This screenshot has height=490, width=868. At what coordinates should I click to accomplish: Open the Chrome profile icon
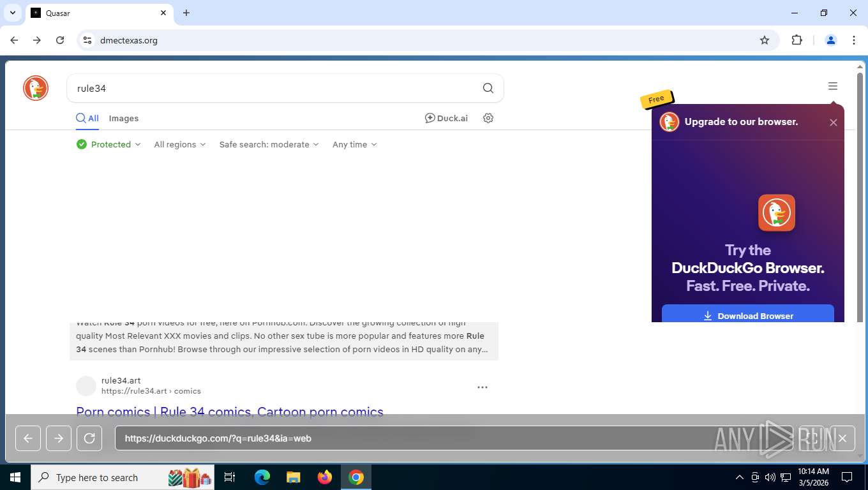(831, 40)
